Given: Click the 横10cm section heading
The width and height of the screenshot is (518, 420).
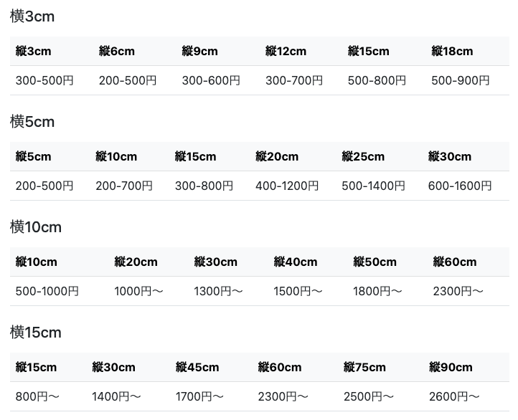Looking at the screenshot, I should point(36,227).
